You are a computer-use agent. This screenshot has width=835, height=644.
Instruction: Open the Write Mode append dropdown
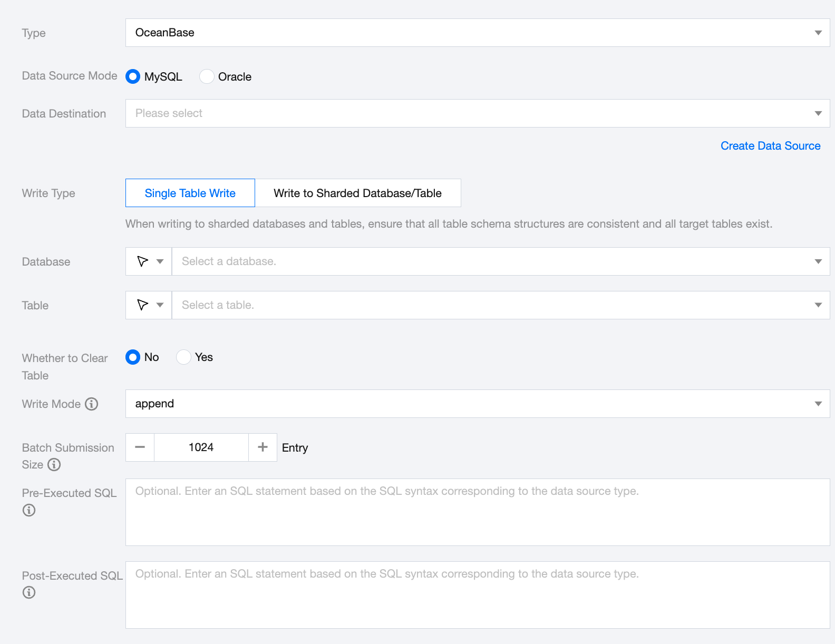(x=477, y=404)
